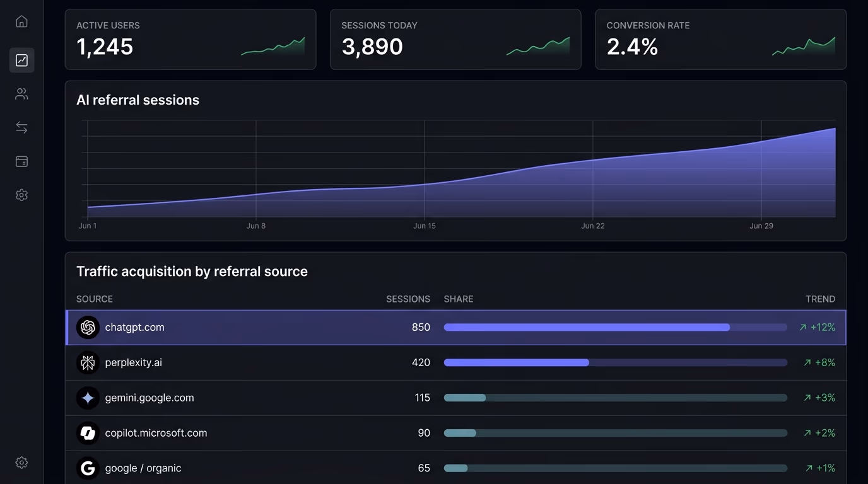Click the Jun 15 axis label
Screen dimensions: 868x484
pyautogui.click(x=425, y=226)
